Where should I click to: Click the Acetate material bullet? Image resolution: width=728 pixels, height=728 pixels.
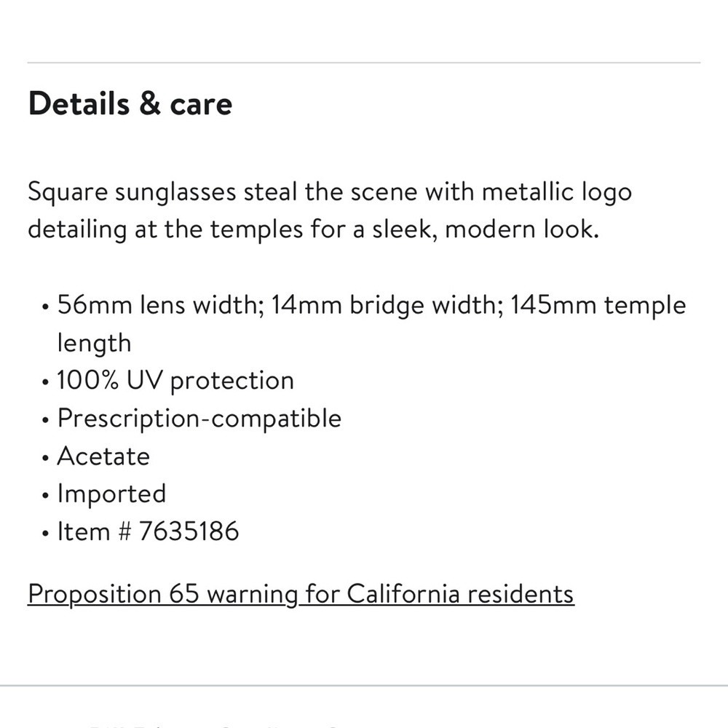tap(103, 456)
